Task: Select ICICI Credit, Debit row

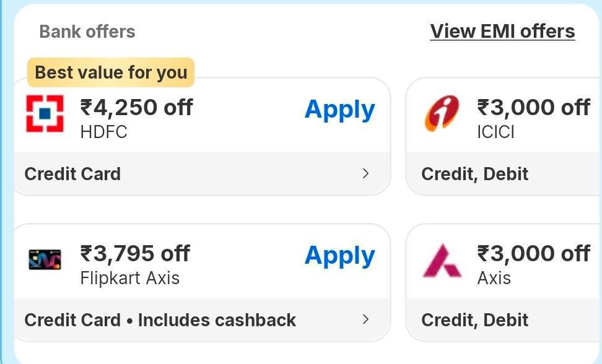Action: [x=474, y=174]
